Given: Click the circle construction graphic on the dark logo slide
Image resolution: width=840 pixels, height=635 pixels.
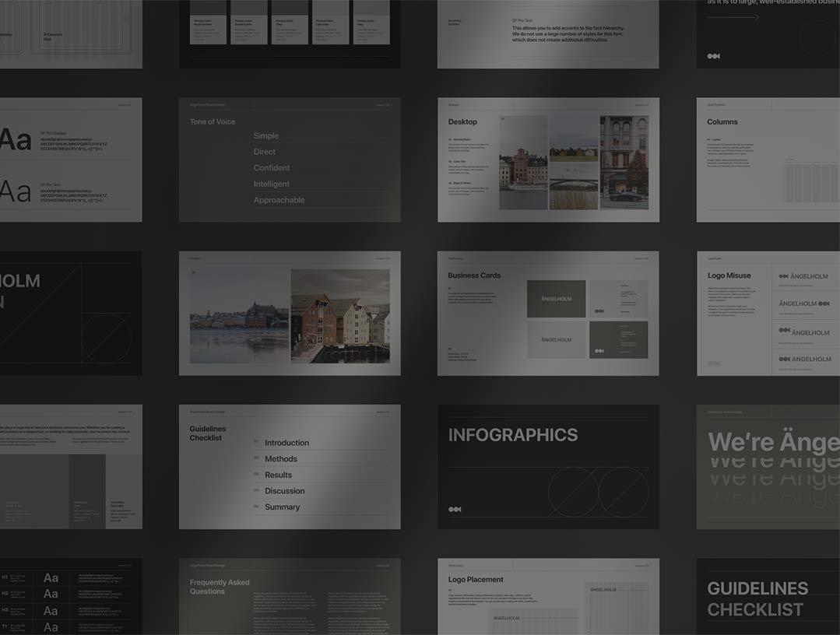Looking at the screenshot, I should [106, 338].
